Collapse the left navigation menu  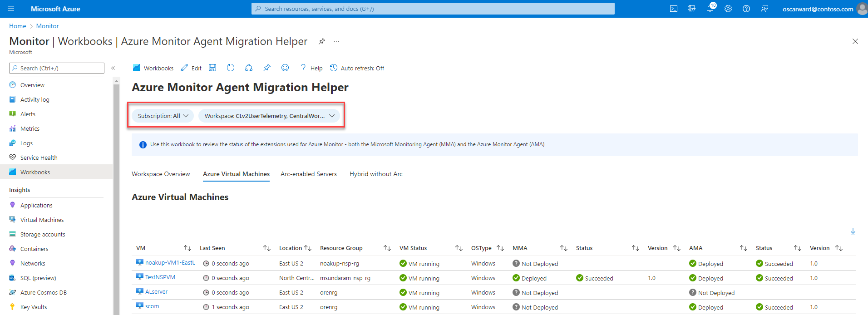[113, 68]
